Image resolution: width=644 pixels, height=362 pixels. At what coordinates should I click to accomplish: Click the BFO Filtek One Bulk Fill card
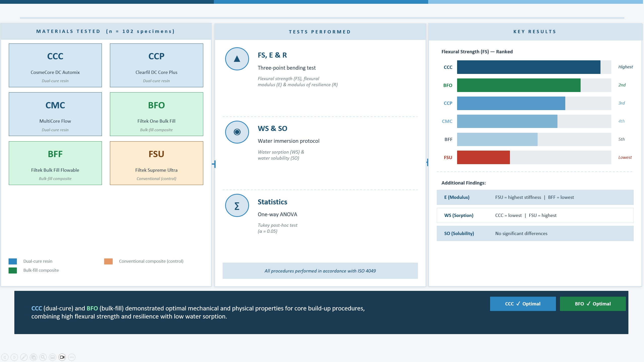coord(156,114)
